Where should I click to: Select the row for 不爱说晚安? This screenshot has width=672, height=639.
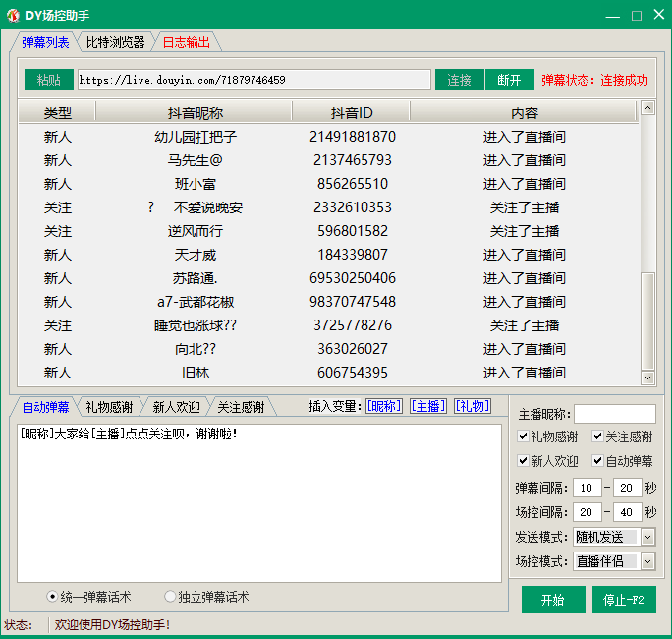pyautogui.click(x=329, y=207)
